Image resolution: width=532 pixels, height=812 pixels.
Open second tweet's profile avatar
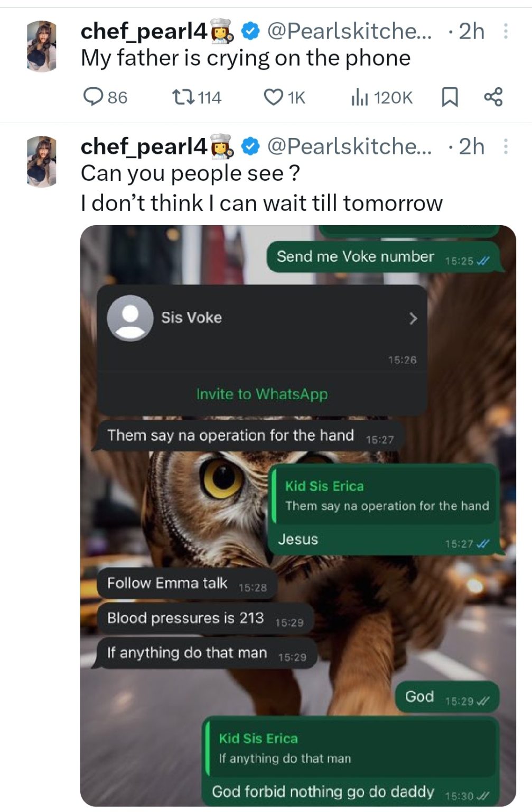pyautogui.click(x=42, y=161)
